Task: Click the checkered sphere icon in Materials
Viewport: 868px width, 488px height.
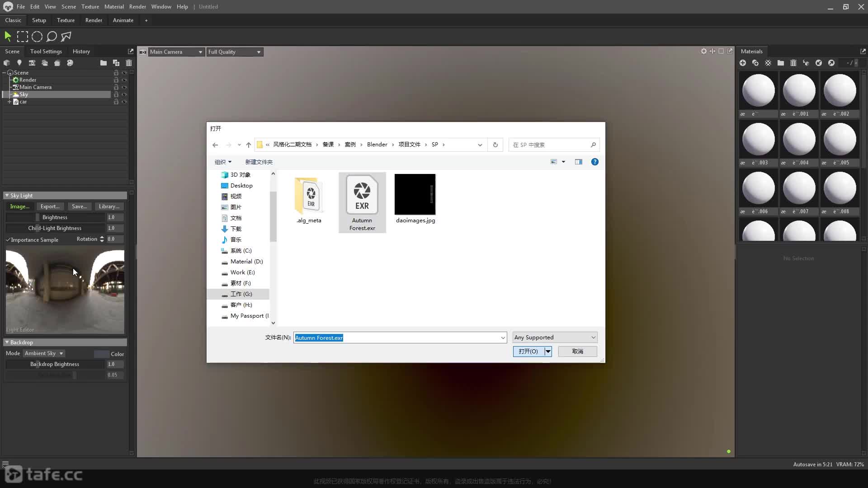Action: click(768, 63)
